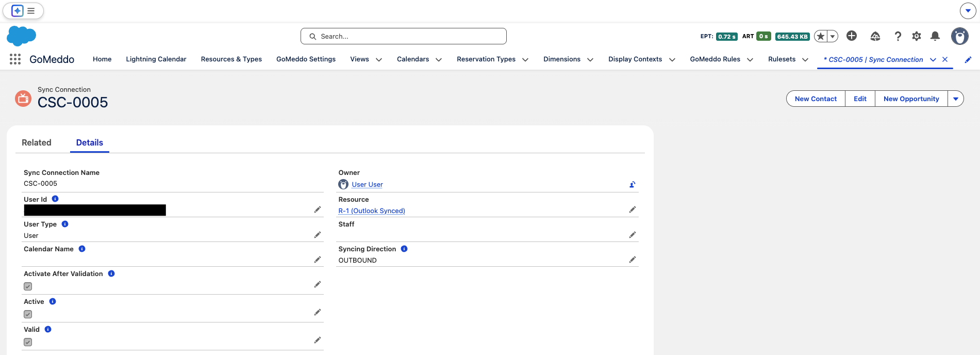
Task: Open GoMeddo Settings tab
Action: tap(306, 59)
